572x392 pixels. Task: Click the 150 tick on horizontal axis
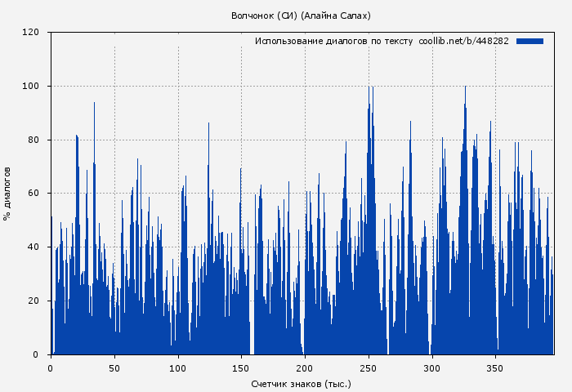pyautogui.click(x=241, y=367)
